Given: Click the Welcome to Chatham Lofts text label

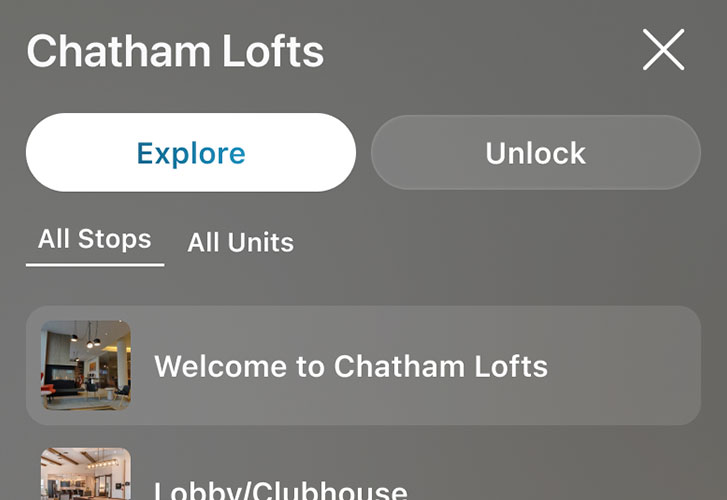Looking at the screenshot, I should point(351,366).
